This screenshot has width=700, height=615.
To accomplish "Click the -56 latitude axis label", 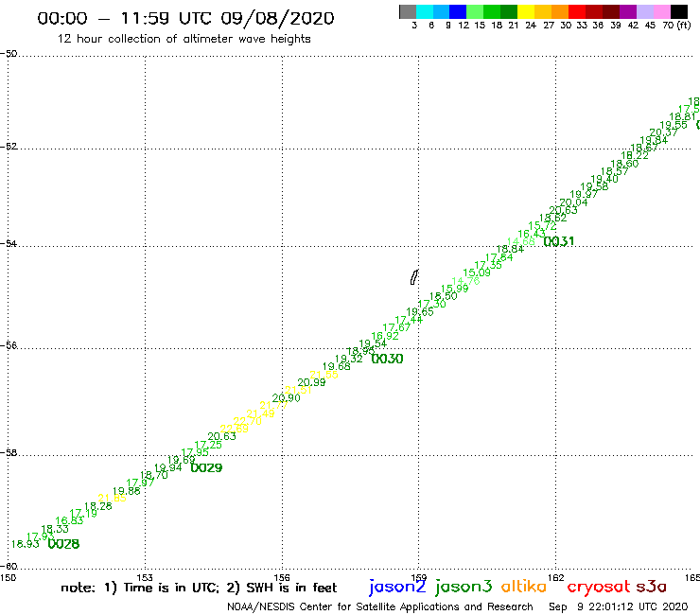I will (9, 345).
